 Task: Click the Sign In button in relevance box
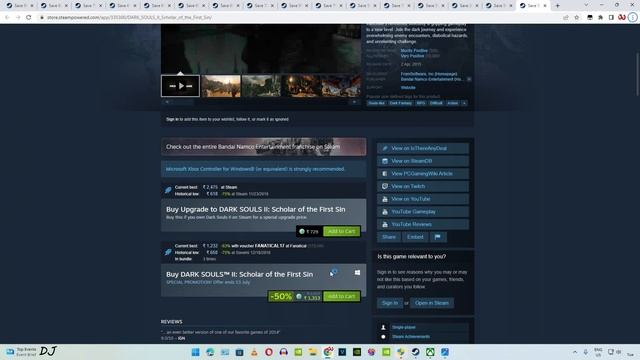(x=390, y=303)
